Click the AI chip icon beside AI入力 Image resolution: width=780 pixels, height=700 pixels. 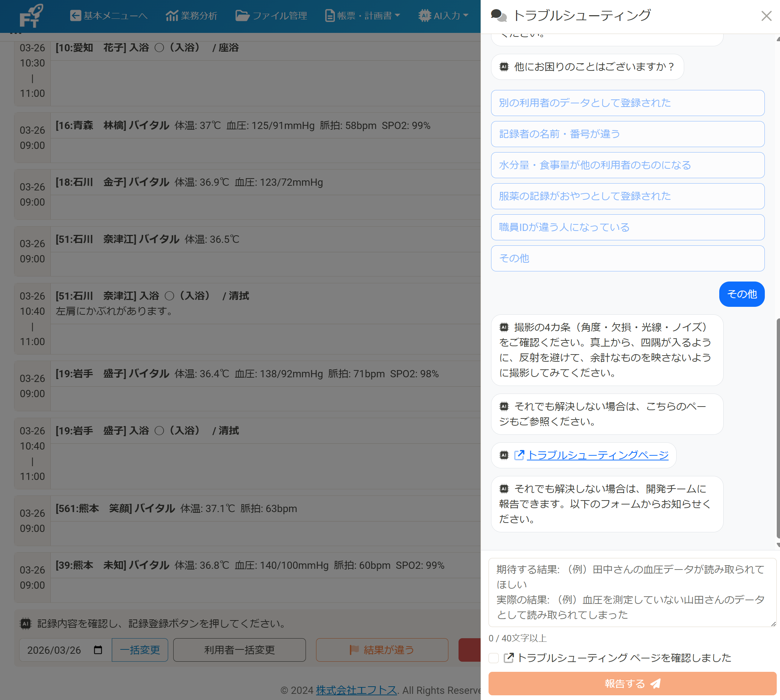tap(425, 16)
